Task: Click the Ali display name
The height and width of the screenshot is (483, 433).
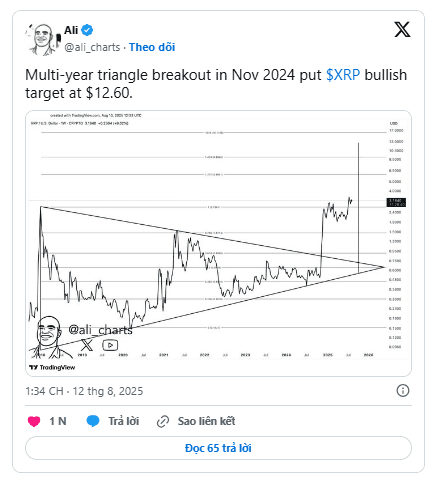Action: click(71, 30)
